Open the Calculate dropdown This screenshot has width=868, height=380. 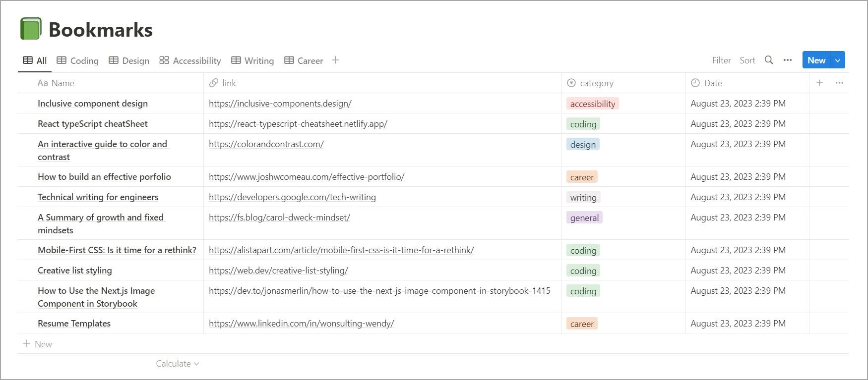[x=177, y=364]
